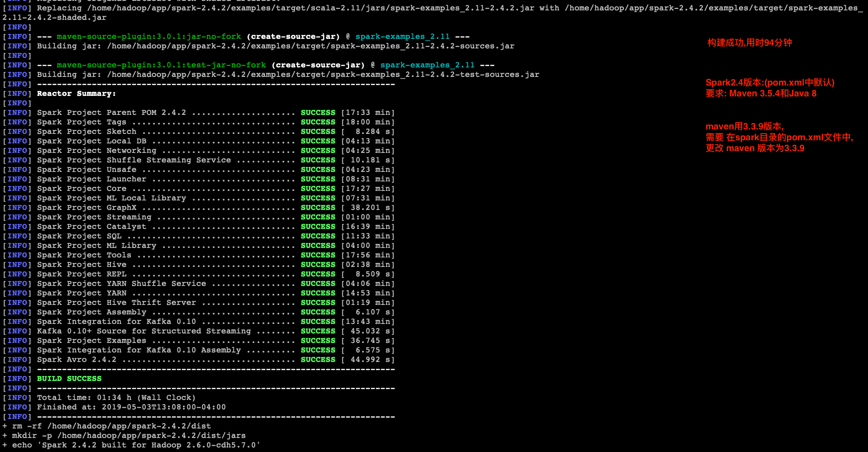Click the 'mkdir -p' dist/jars command line

(124, 436)
